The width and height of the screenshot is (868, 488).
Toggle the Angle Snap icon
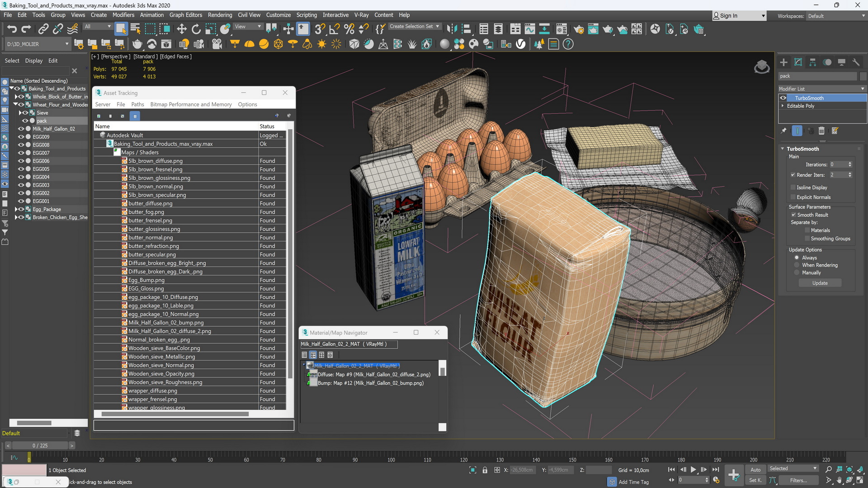coord(335,29)
